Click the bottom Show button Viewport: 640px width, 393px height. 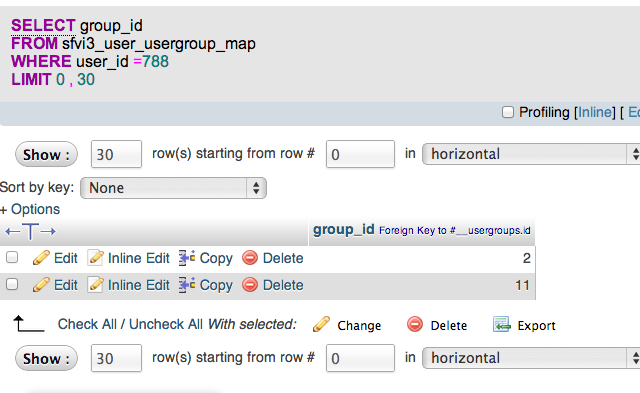click(x=46, y=359)
